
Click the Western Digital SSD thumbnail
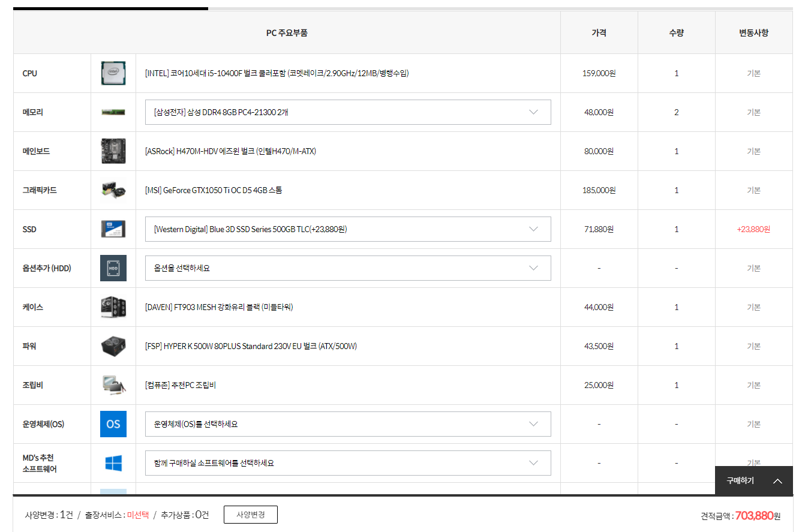[113, 229]
